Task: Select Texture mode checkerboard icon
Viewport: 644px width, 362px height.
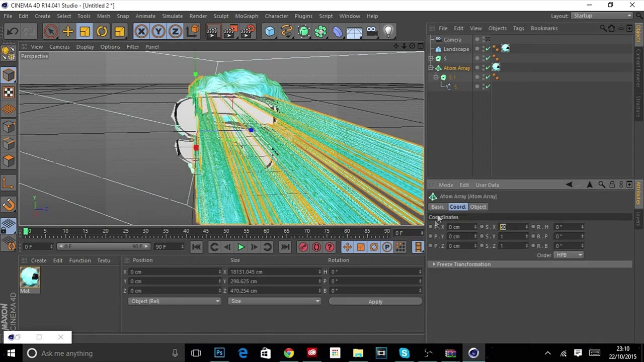Action: point(9,92)
